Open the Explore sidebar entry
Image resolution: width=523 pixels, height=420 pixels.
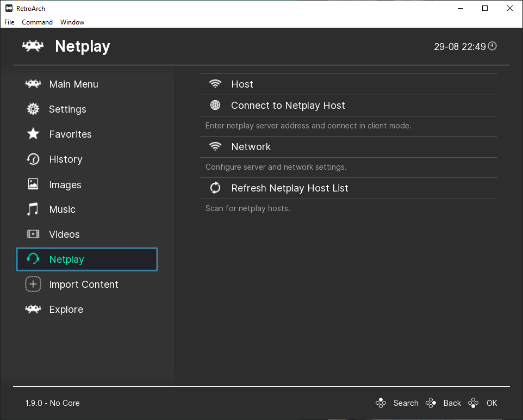(x=66, y=310)
